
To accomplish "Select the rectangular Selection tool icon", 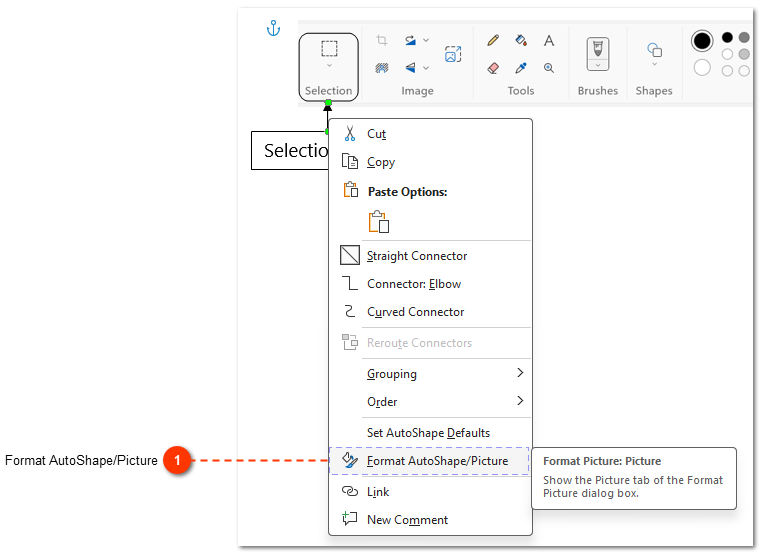I will pos(329,49).
